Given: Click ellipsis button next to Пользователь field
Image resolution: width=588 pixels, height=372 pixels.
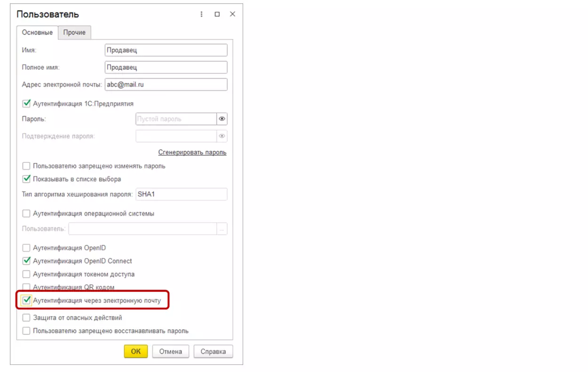Looking at the screenshot, I should (222, 229).
